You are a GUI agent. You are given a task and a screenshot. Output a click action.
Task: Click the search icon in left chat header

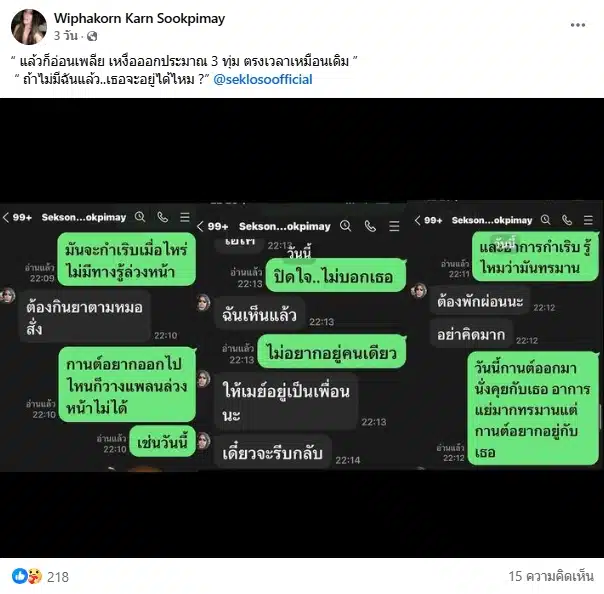click(x=140, y=217)
